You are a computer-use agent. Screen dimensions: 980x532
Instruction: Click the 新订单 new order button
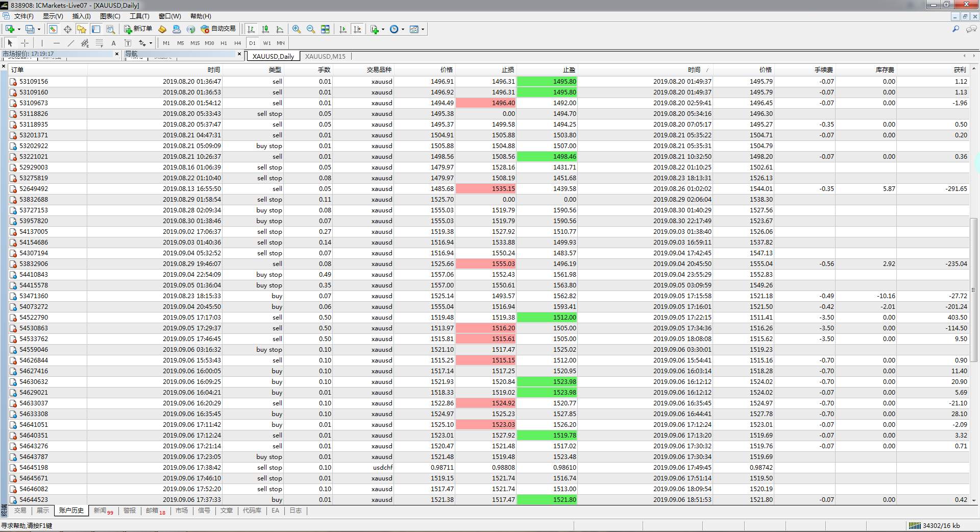click(x=138, y=29)
